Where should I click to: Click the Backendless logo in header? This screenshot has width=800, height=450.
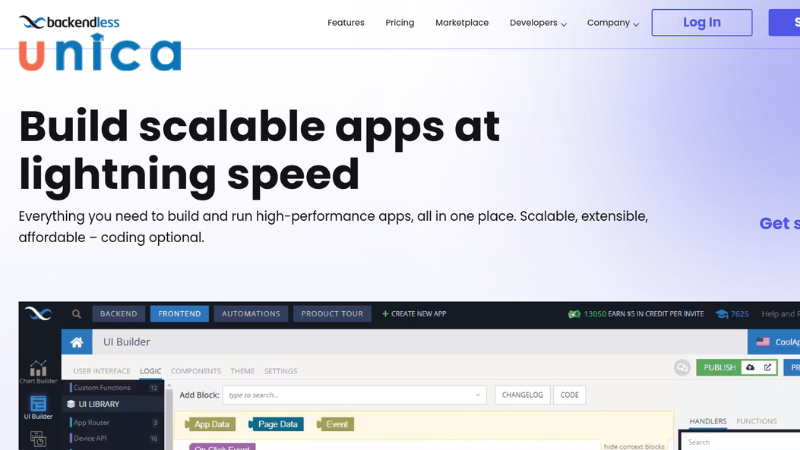tap(69, 22)
